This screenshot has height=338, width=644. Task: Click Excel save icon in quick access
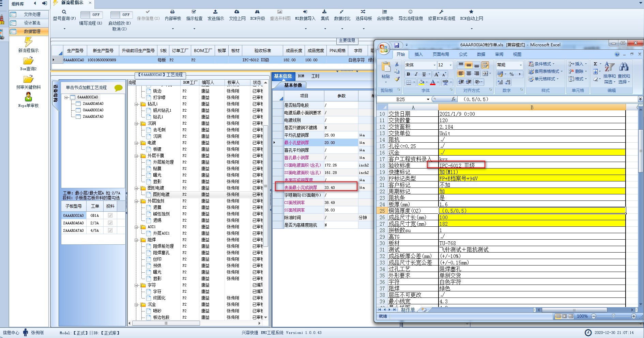pyautogui.click(x=397, y=45)
